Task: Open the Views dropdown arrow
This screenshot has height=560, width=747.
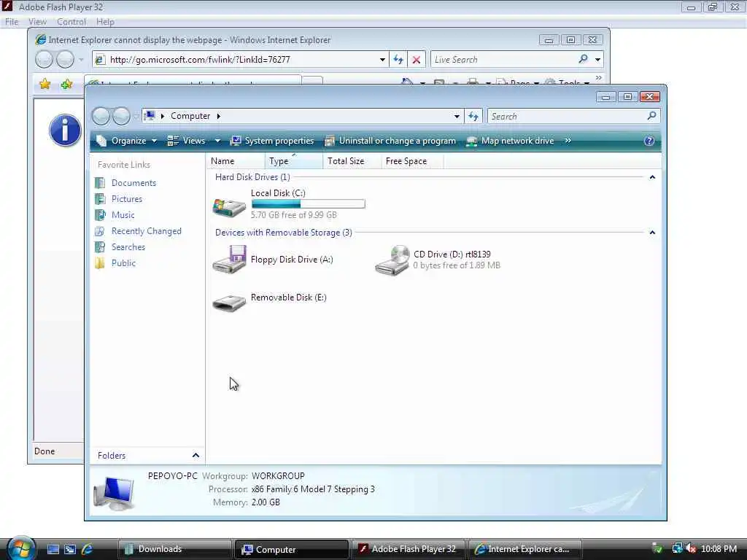Action: coord(217,141)
